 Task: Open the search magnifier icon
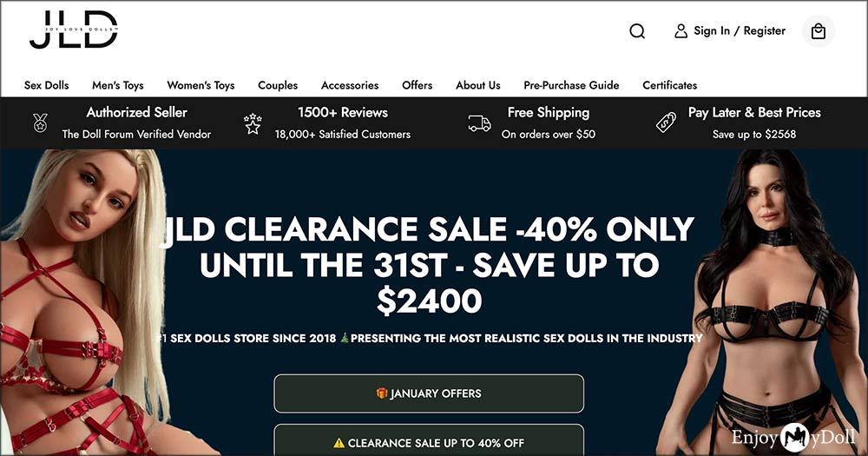point(637,31)
